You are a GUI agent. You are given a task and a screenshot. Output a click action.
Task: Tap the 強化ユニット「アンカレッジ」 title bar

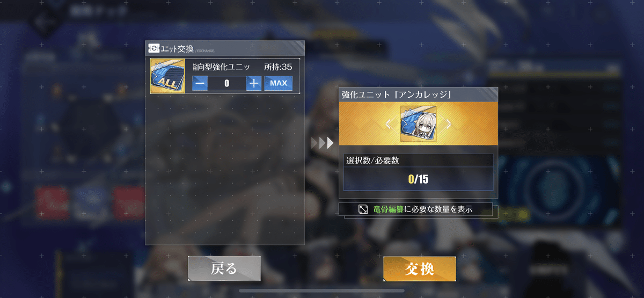point(418,95)
